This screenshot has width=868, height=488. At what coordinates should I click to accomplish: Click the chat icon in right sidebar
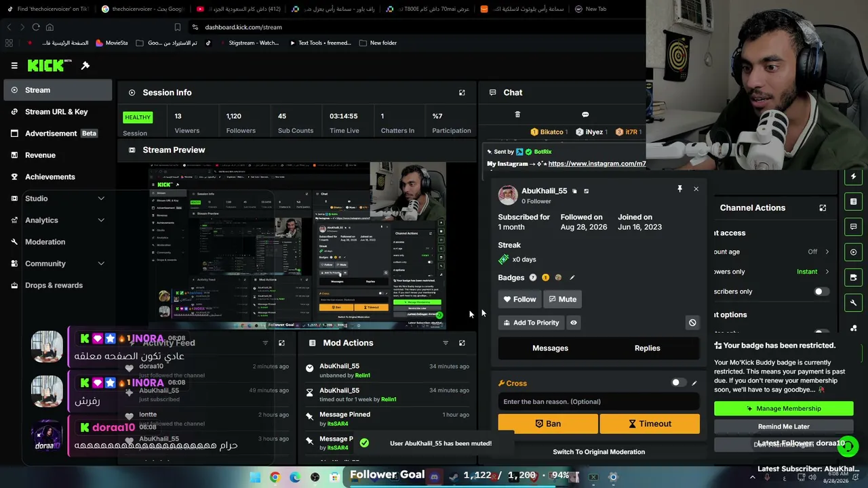click(x=854, y=226)
